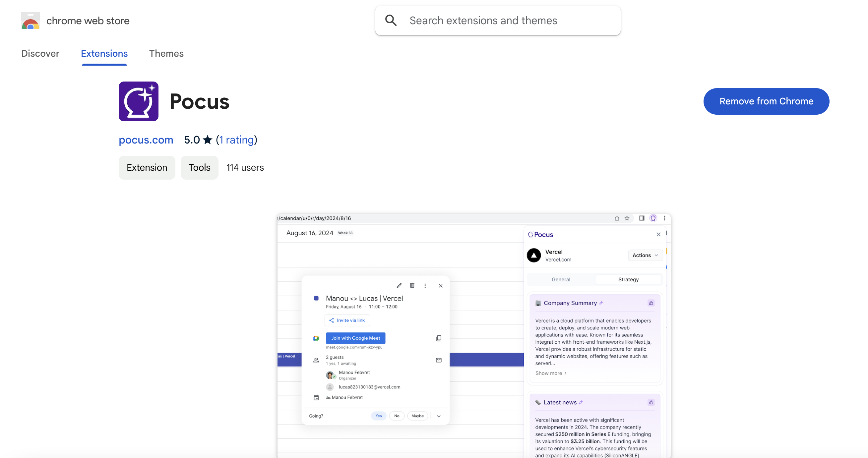
Task: Switch to the Themes tab
Action: [x=166, y=54]
